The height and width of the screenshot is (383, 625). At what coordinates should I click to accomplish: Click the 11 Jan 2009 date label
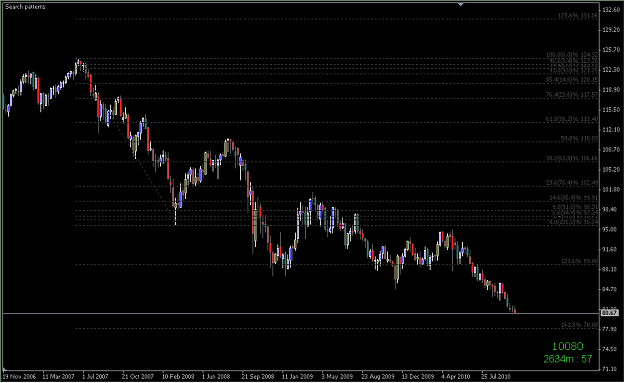(298, 376)
